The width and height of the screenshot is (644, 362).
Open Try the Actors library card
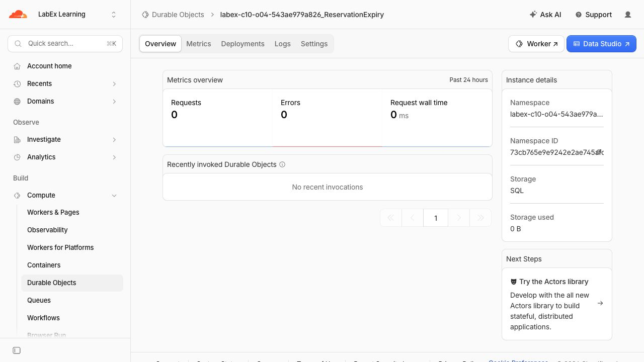coord(557,304)
